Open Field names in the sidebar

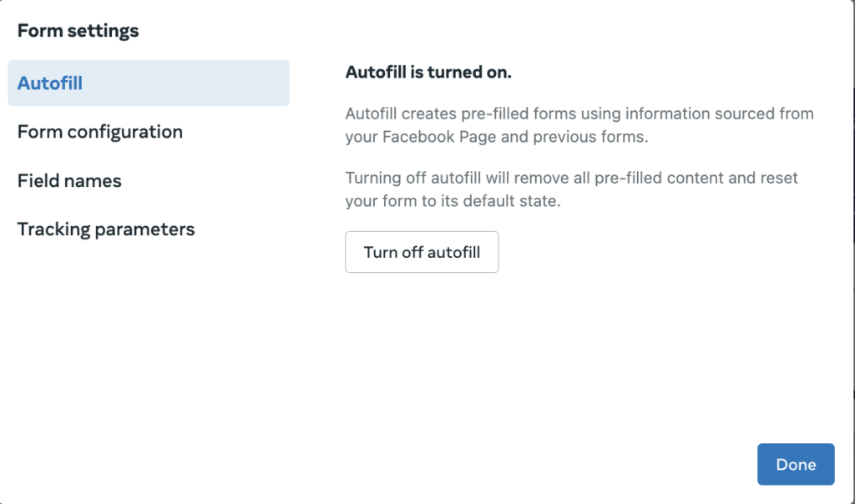pos(69,181)
